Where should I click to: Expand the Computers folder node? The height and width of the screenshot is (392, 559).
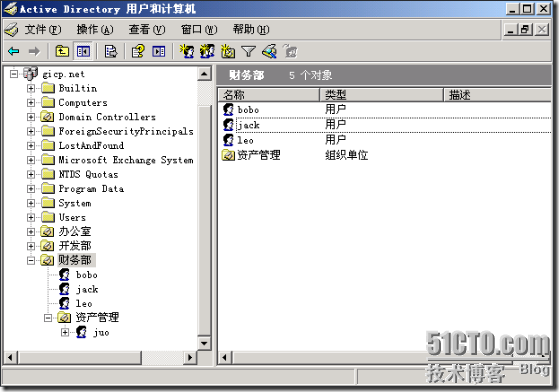pos(31,103)
